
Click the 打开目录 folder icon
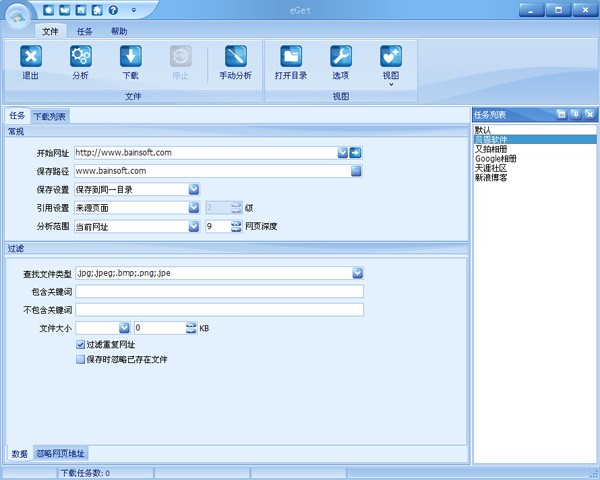(x=291, y=56)
